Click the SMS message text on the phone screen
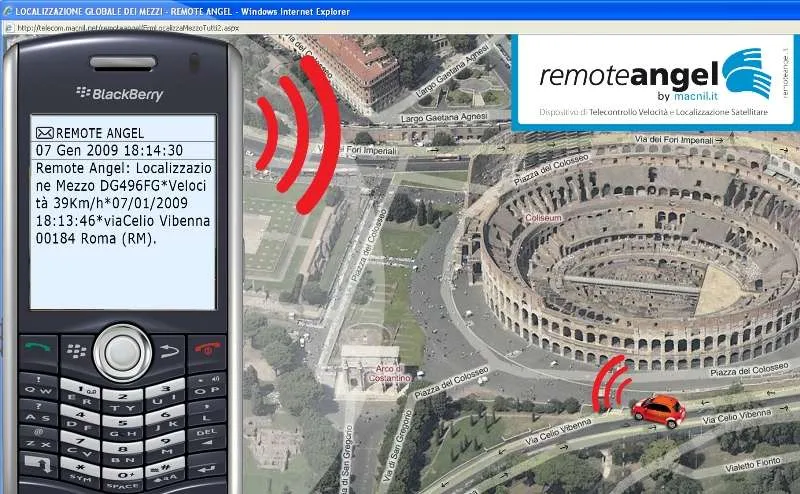Viewport: 800px width, 494px height. coord(123,203)
